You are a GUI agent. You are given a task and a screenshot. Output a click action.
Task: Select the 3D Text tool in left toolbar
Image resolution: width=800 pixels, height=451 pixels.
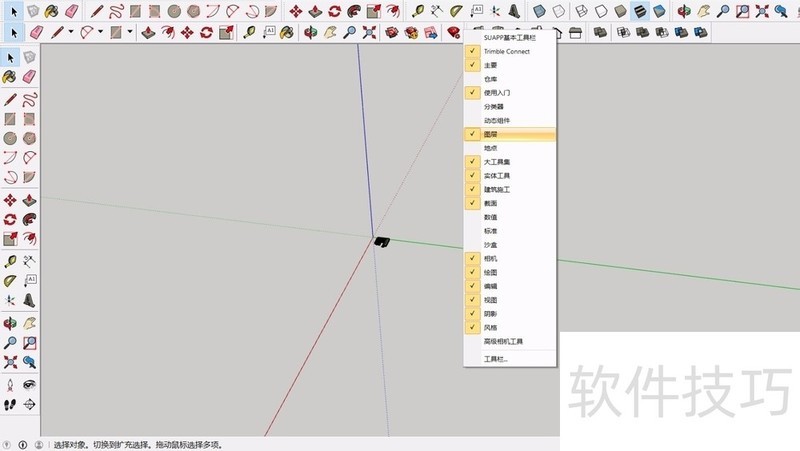coord(29,300)
